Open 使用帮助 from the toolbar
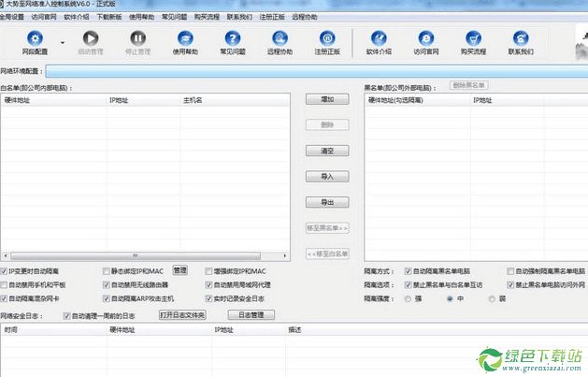Image resolution: width=588 pixels, height=377 pixels. (186, 38)
